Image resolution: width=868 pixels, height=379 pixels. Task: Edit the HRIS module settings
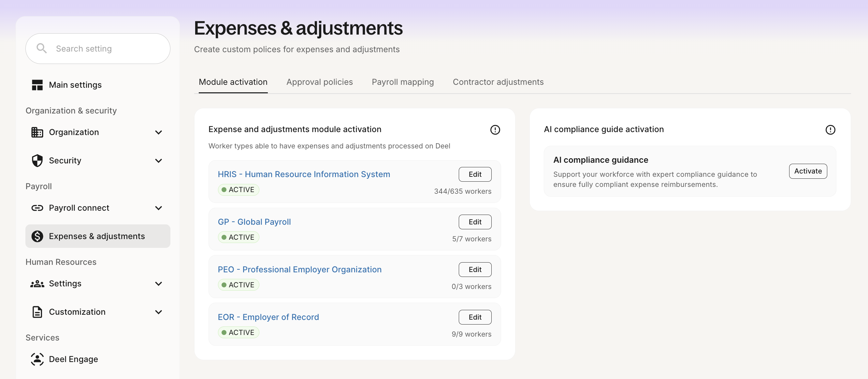[475, 174]
